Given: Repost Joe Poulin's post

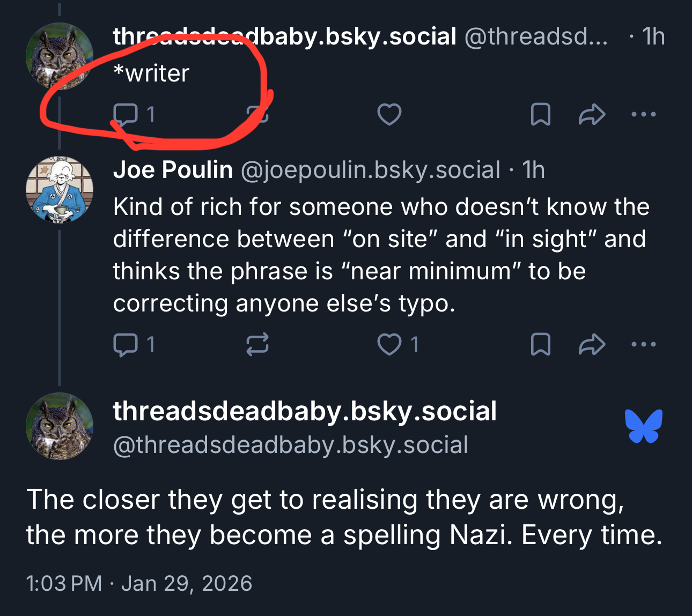Looking at the screenshot, I should click(257, 344).
